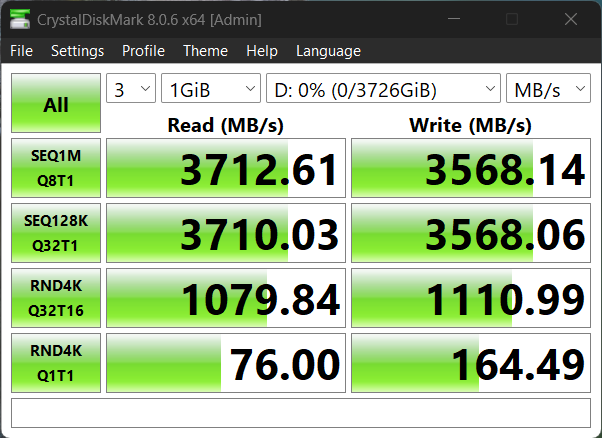This screenshot has width=602, height=438.
Task: Open the Language menu
Action: [328, 51]
